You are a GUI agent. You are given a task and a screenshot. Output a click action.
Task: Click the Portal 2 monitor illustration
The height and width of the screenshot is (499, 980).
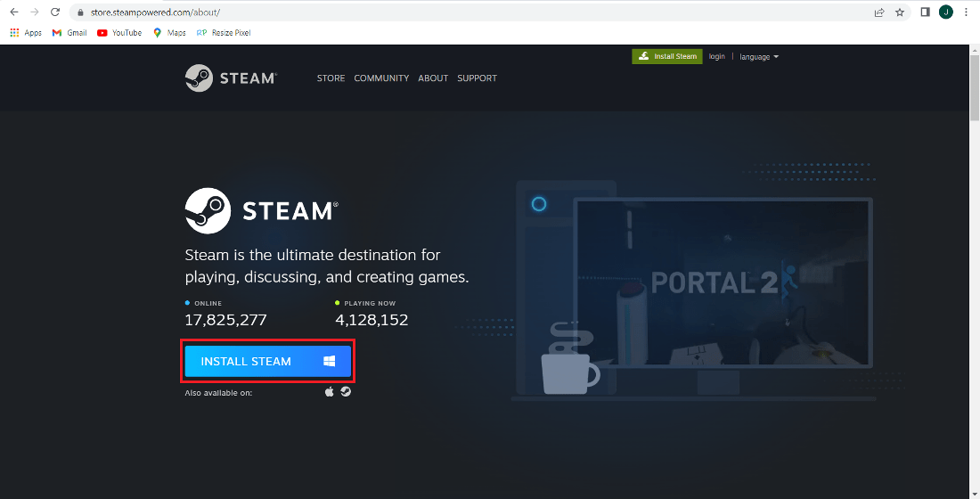click(722, 282)
